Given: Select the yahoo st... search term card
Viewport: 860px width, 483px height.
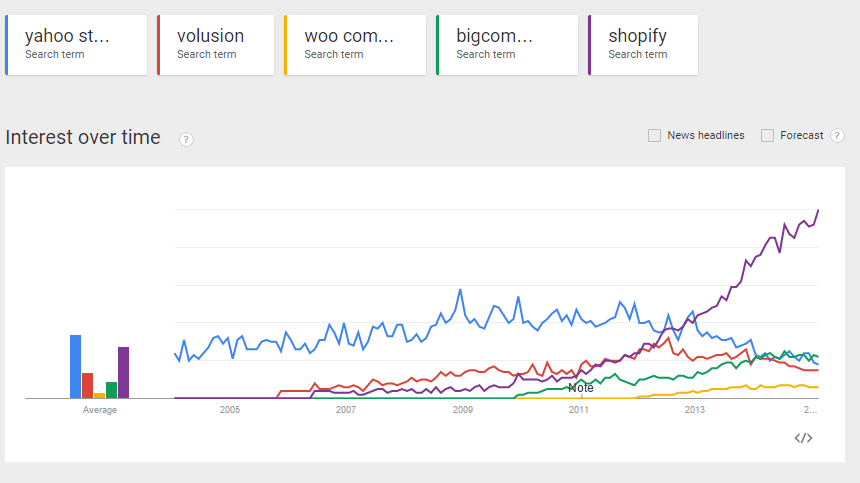Looking at the screenshot, I should (76, 45).
